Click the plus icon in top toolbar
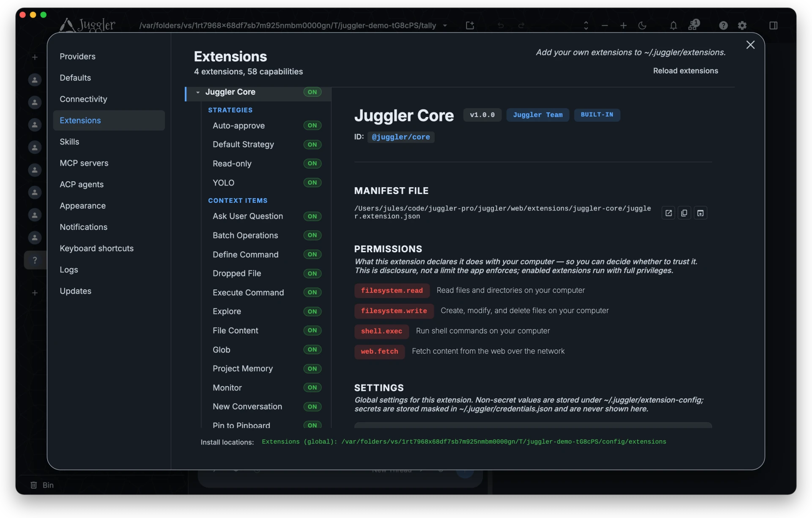The width and height of the screenshot is (812, 518). (x=623, y=25)
